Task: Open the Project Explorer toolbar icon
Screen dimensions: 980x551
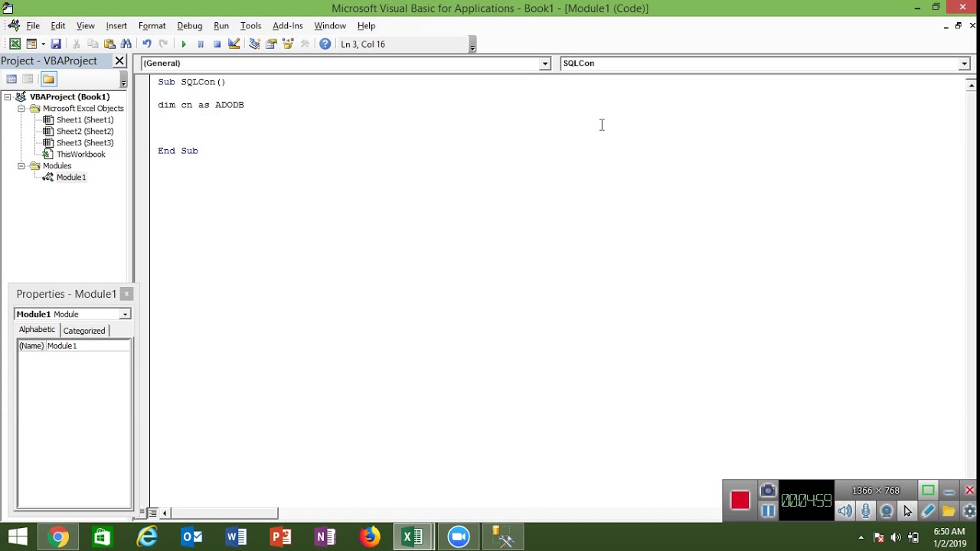Action: 254,44
